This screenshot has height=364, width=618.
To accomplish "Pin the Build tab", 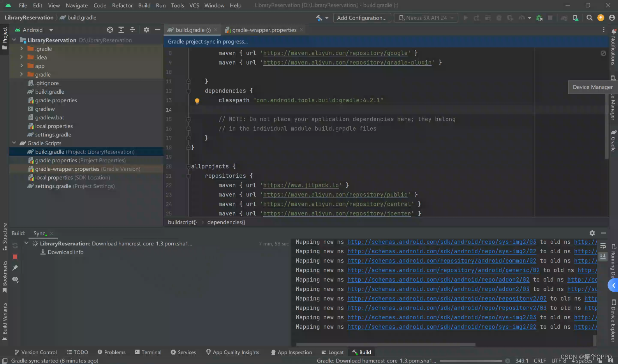I will tap(15, 268).
